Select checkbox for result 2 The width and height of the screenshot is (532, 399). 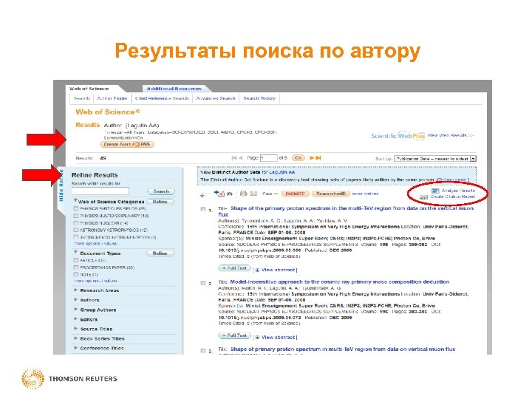click(203, 283)
